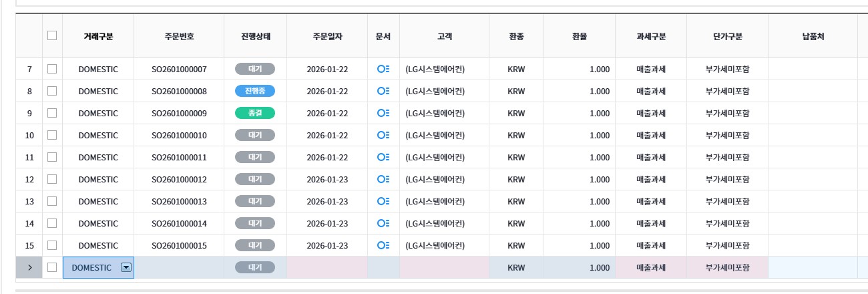Open document icon for order SO2601000007
This screenshot has width=868, height=294.
(383, 69)
